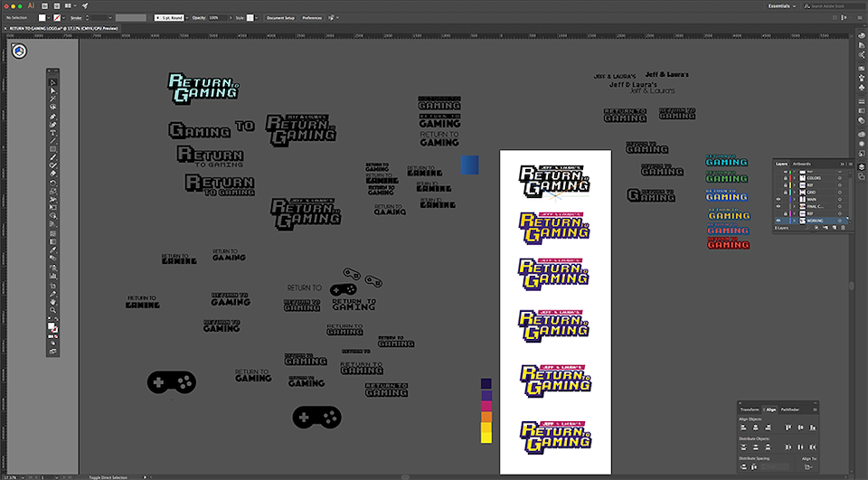Select the Selection tool in the toolbox
Viewport: 868px width, 480px height.
pyautogui.click(x=53, y=81)
